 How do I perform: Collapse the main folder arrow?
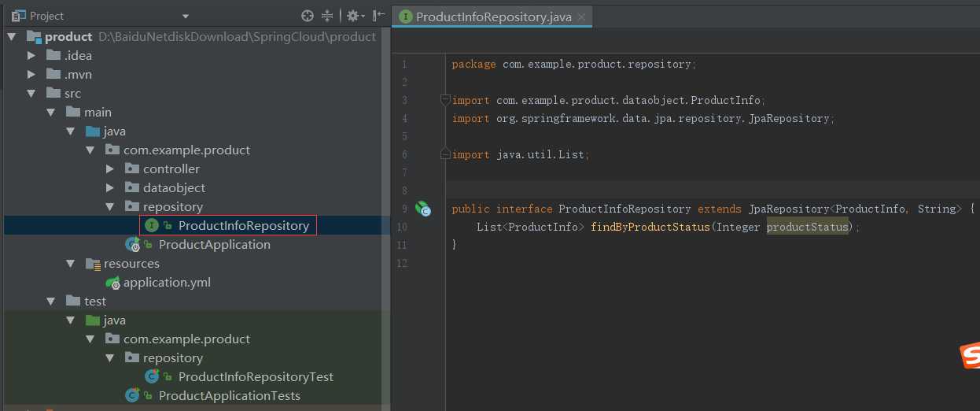pyautogui.click(x=51, y=112)
